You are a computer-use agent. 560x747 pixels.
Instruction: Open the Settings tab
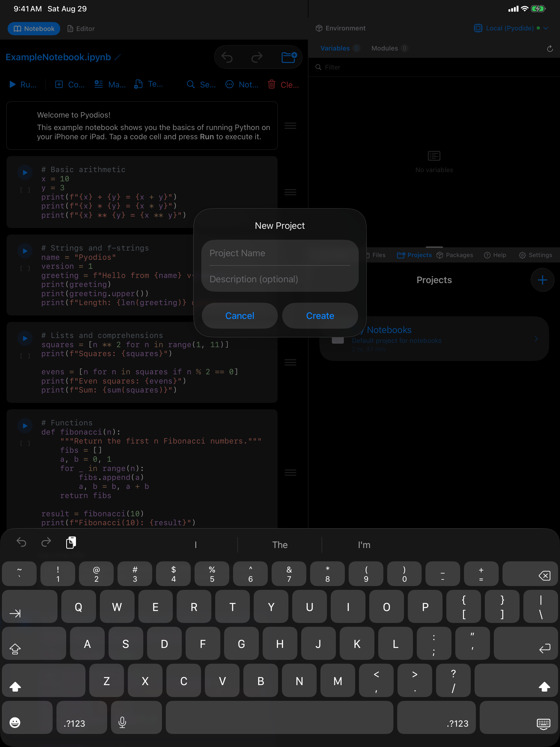(535, 255)
